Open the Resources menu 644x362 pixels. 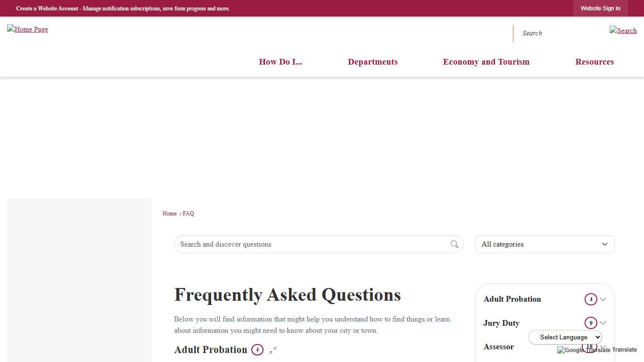coord(594,62)
